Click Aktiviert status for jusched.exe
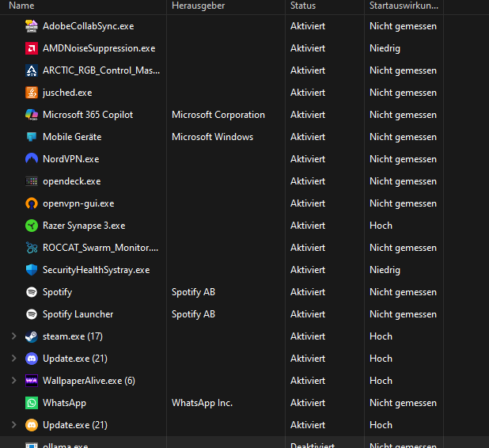 pos(308,93)
